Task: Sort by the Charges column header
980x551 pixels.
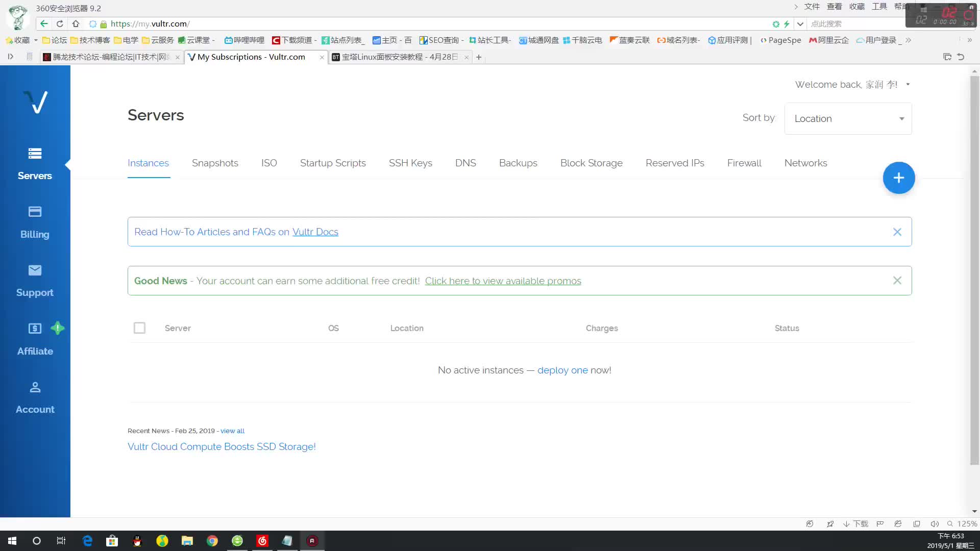Action: 602,328
